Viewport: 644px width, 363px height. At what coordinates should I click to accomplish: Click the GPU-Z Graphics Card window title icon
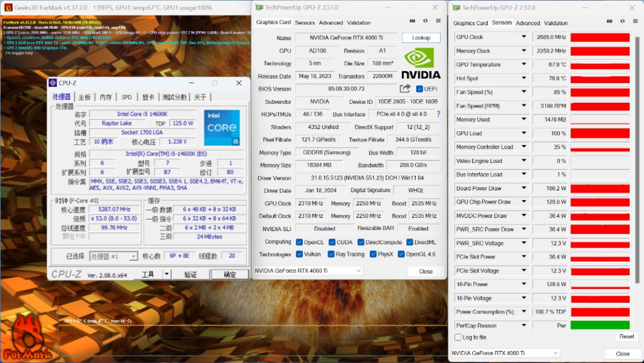click(x=259, y=7)
